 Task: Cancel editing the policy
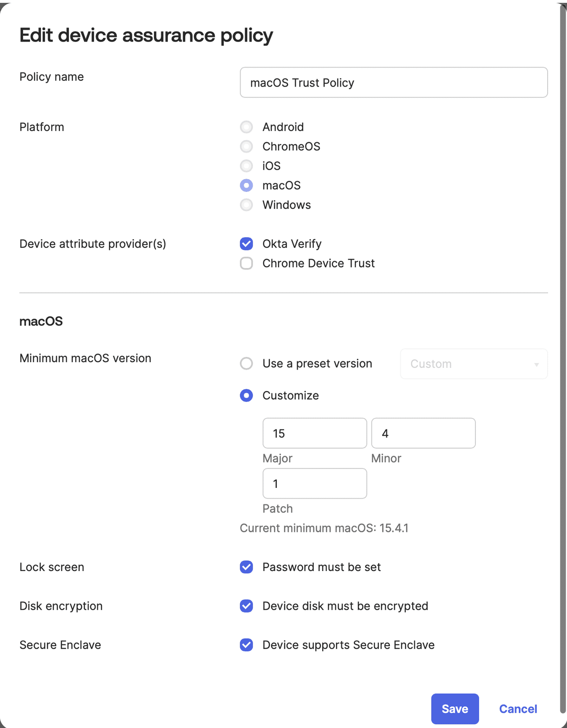(518, 709)
